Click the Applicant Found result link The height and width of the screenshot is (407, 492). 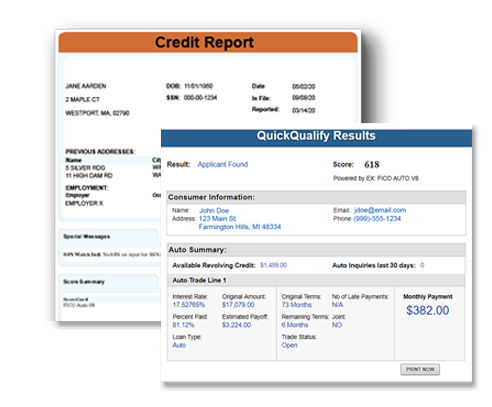click(223, 164)
